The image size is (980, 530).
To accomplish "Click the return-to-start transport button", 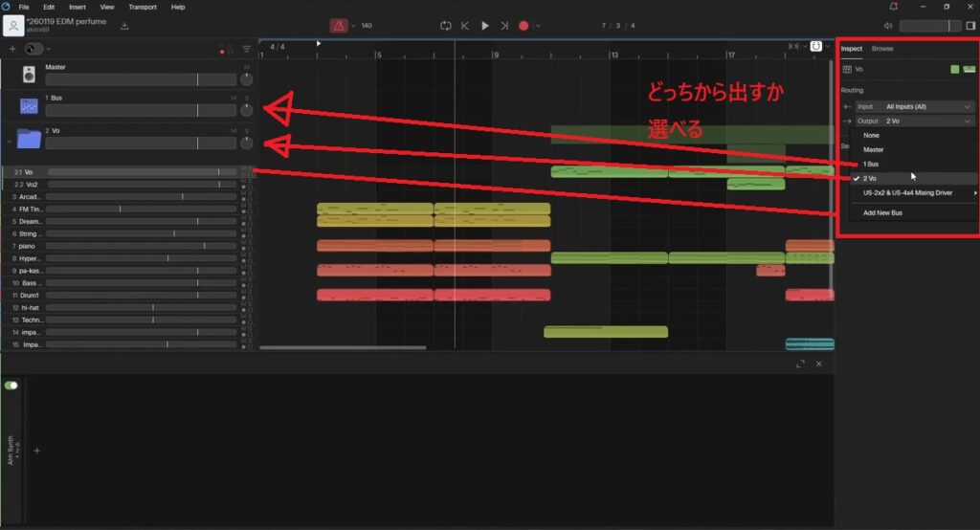I will click(465, 26).
